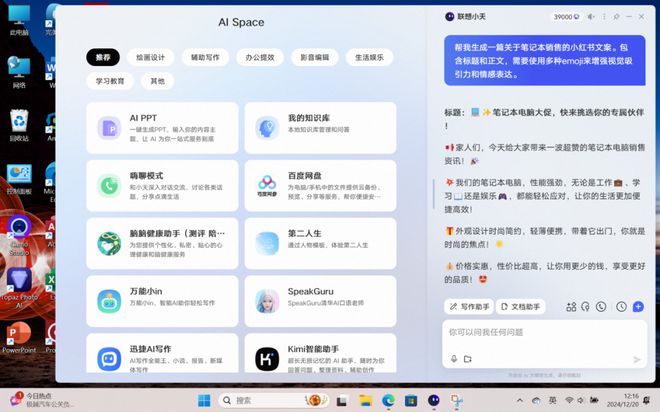Open File Explorer from the taskbar
Viewport: 660px width, 412px height.
pyautogui.click(x=365, y=400)
